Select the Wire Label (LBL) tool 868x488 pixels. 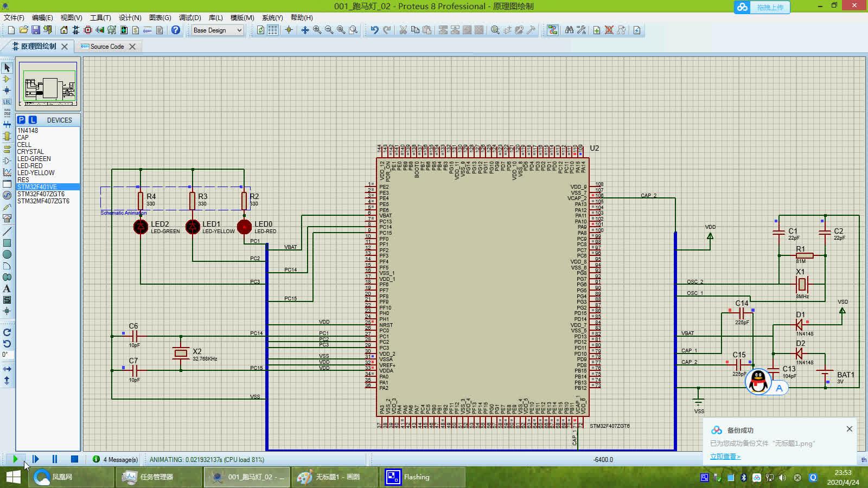tap(7, 102)
